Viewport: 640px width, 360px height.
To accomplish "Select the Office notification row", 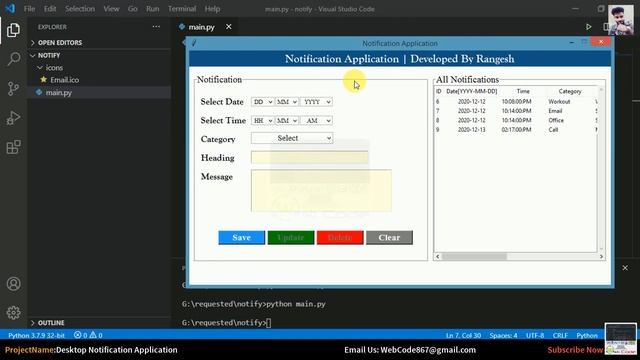I will (x=516, y=120).
